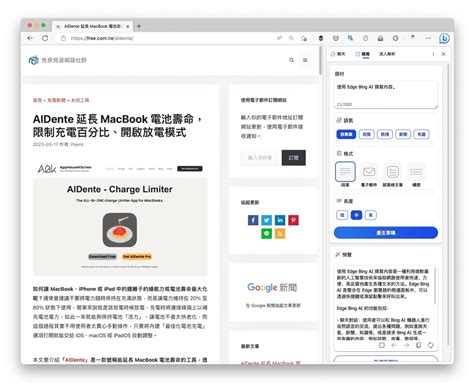Click the orange RSS feed icon
The image size is (474, 392).
[x=280, y=234]
